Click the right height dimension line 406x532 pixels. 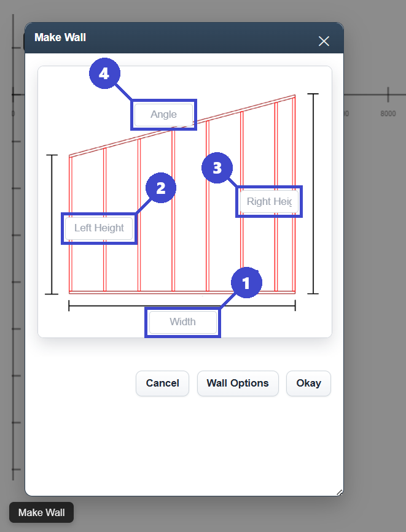pos(313,193)
